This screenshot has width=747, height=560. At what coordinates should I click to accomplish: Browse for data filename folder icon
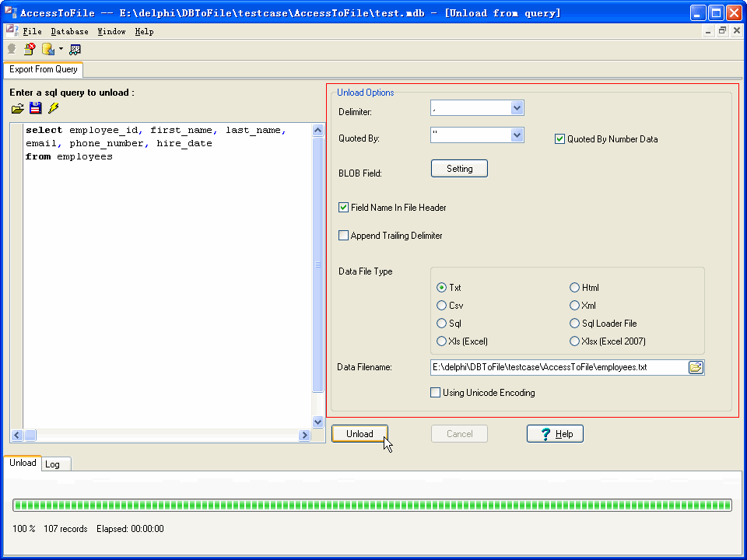tap(696, 368)
